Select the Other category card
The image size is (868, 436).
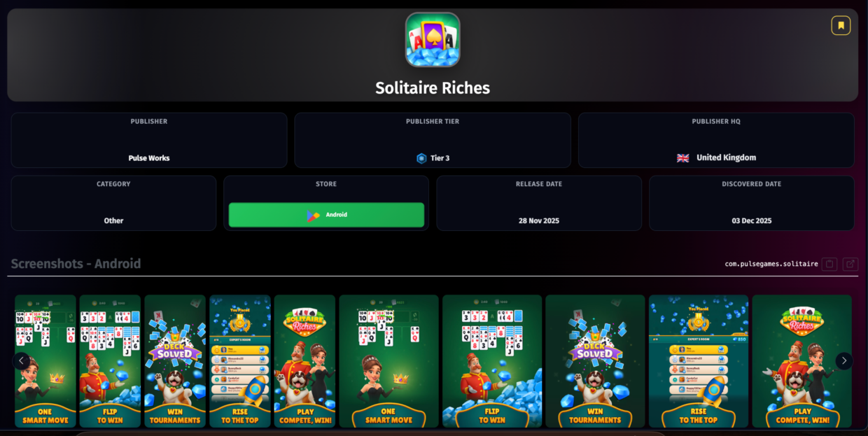(x=113, y=203)
